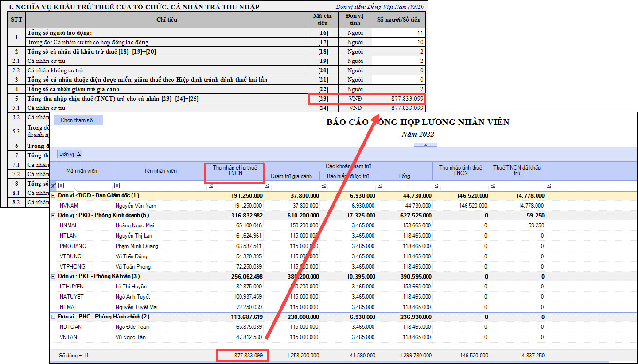Click the ≤ filter icon under Thu nhập chịu thuế TNCN
This screenshot has height=364, width=638.
[211, 186]
